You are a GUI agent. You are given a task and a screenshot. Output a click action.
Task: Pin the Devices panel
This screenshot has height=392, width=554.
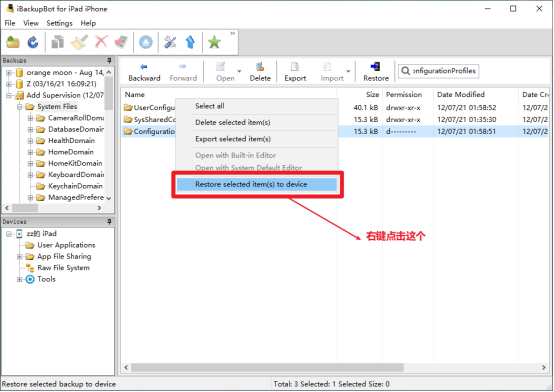pos(109,222)
